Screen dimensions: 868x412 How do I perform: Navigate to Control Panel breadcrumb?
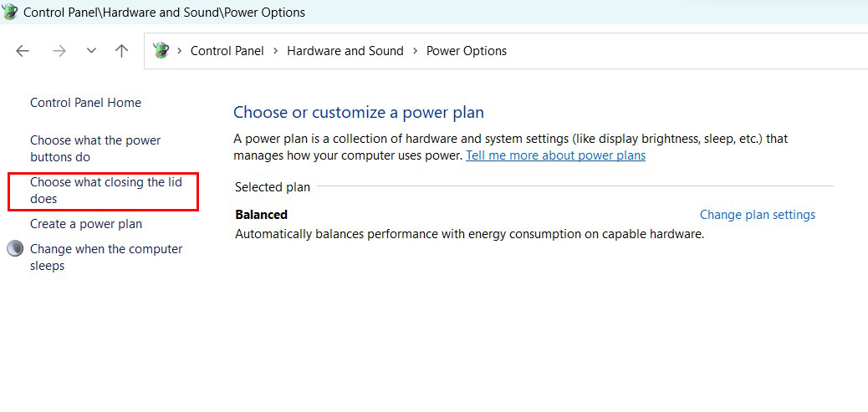click(x=227, y=51)
